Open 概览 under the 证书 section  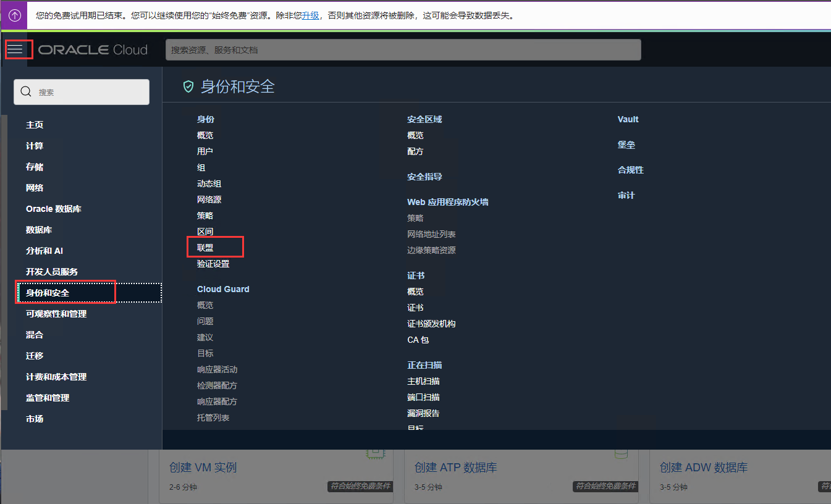pos(415,292)
